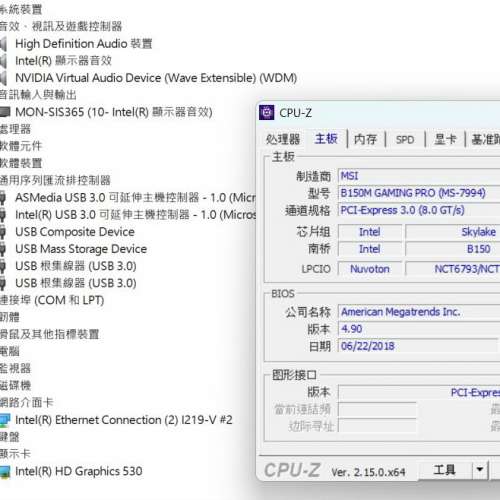This screenshot has width=500, height=500.
Task: Click 音訊輸入與輸出 category
Action: pos(38,95)
